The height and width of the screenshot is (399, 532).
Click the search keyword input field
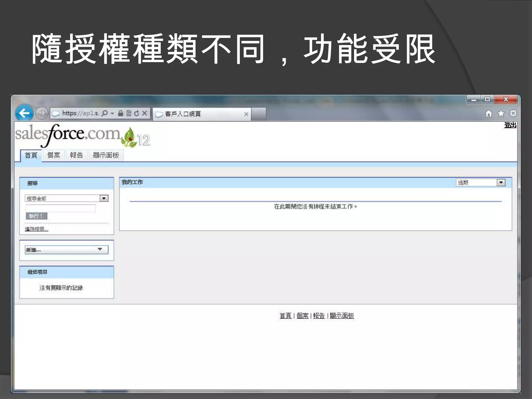(x=61, y=208)
